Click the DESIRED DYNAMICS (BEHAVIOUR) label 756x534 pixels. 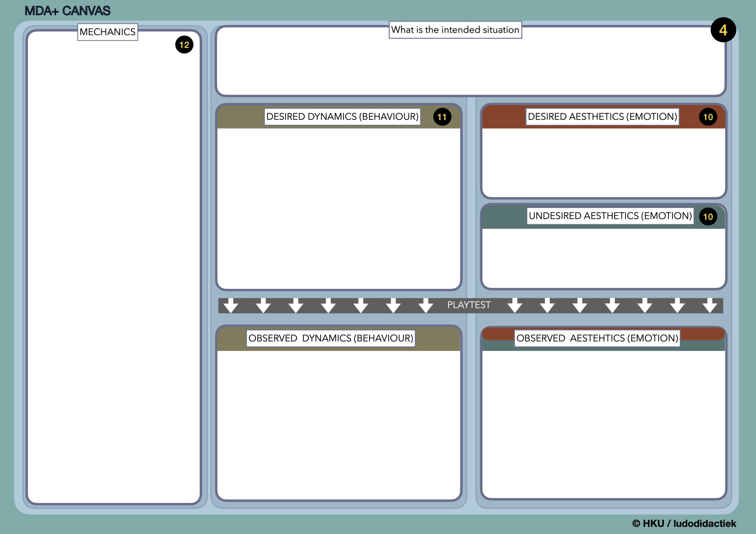pyautogui.click(x=342, y=117)
